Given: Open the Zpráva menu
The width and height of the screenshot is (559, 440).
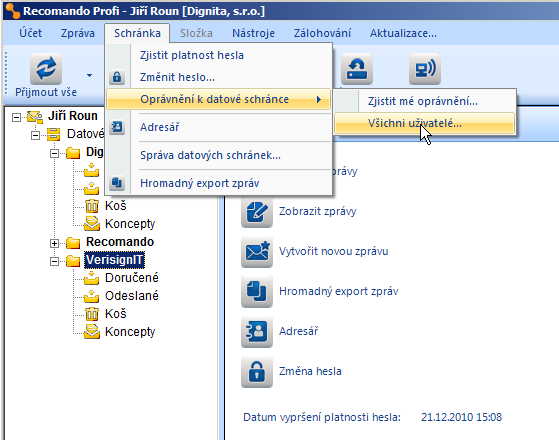Looking at the screenshot, I should 77,33.
